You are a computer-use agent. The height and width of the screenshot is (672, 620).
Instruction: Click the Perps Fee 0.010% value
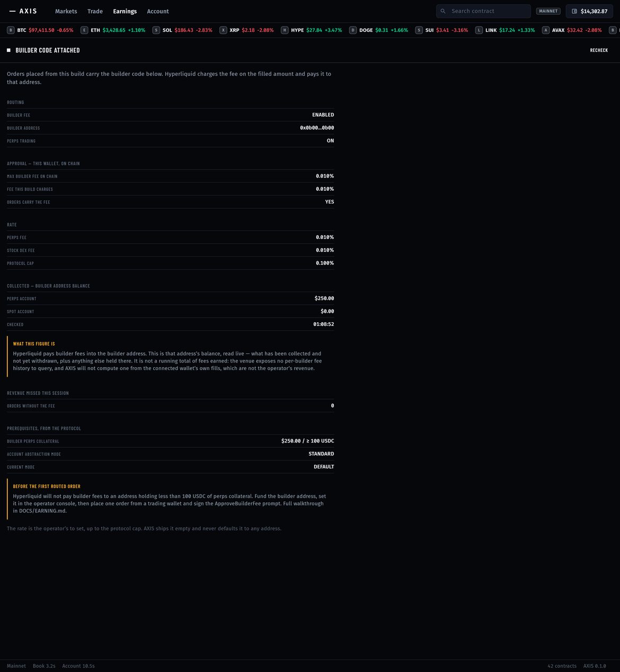point(325,237)
